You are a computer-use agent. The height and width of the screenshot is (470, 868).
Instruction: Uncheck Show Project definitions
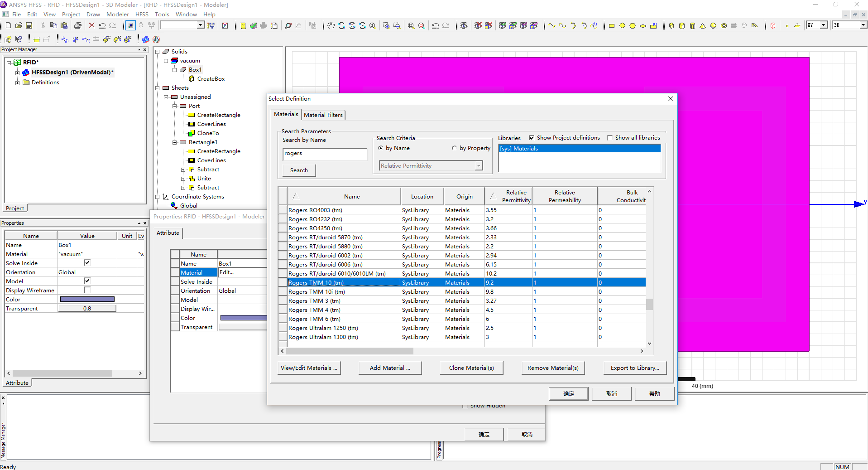[x=532, y=138]
